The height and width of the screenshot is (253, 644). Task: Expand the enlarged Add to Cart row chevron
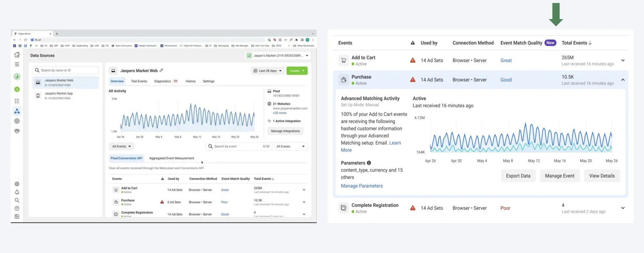point(623,60)
